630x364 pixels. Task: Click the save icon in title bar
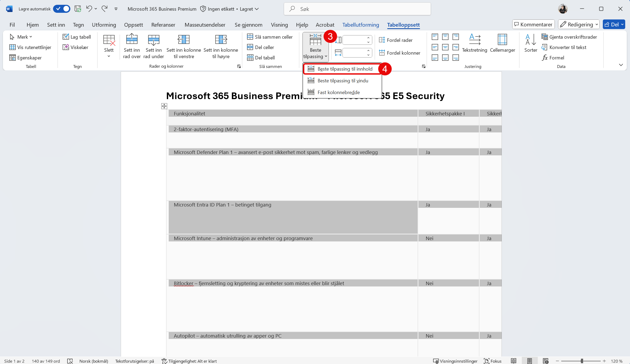point(78,9)
